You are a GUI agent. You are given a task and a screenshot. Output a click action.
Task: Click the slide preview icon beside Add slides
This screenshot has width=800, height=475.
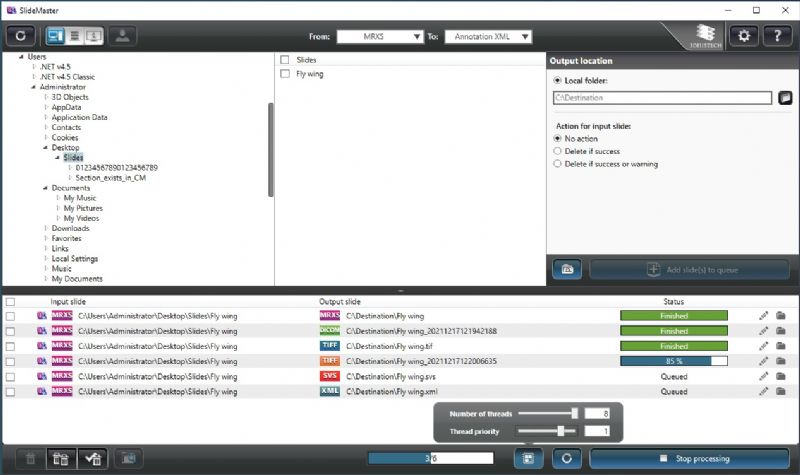coord(567,269)
